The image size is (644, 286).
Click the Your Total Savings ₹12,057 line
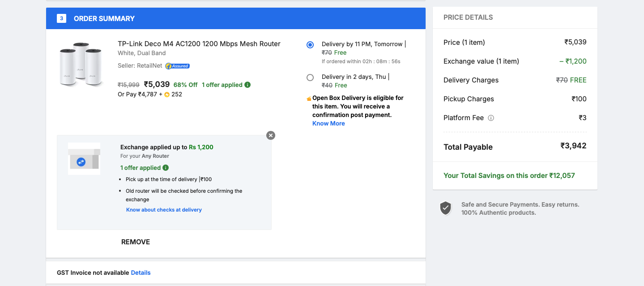509,176
